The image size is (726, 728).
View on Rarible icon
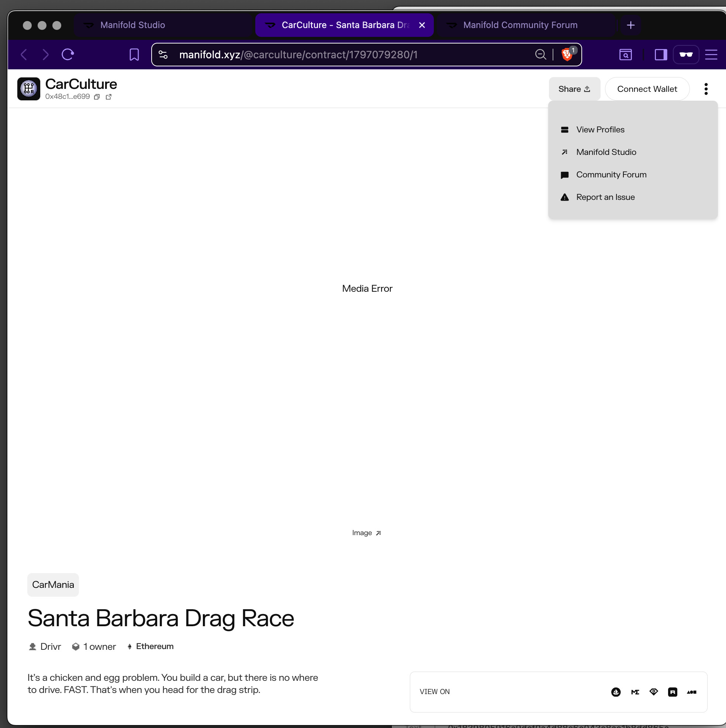click(x=673, y=692)
